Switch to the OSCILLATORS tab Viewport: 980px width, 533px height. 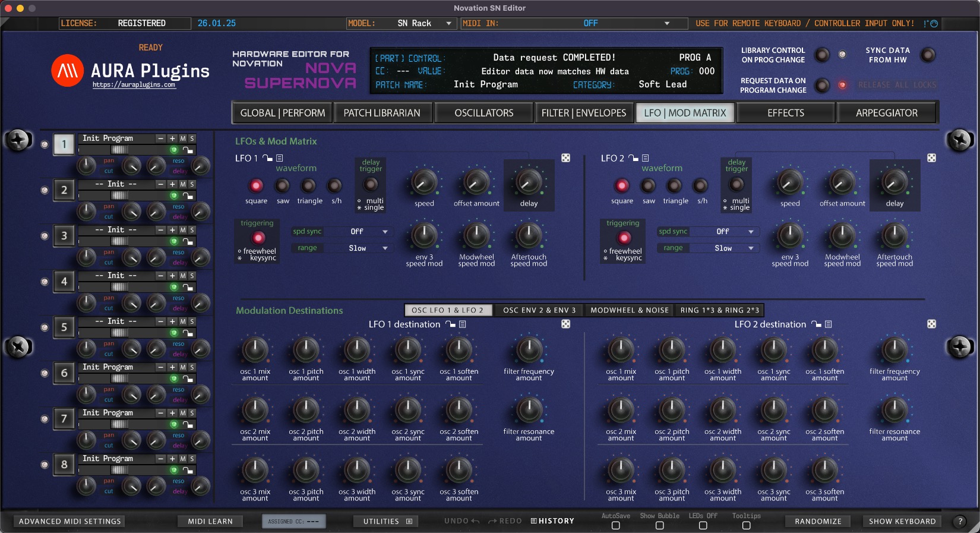pyautogui.click(x=483, y=113)
